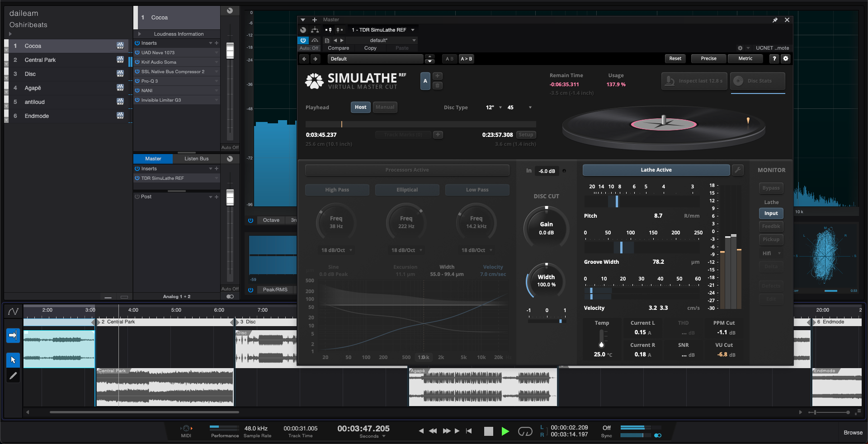This screenshot has width=868, height=444.
Task: Open Low Pass slope 18 dB/Oct dropdown
Action: pyautogui.click(x=477, y=250)
